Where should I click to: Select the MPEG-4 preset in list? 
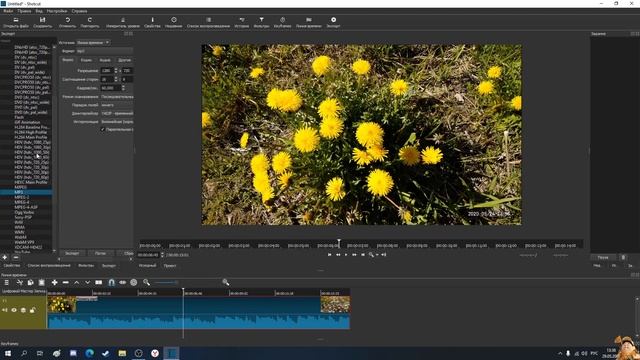coord(22,202)
